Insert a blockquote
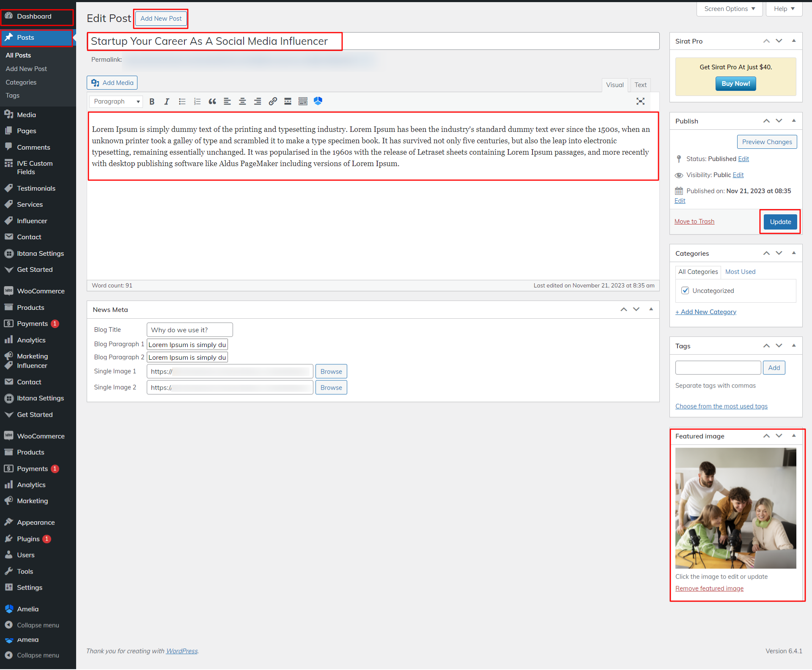 pyautogui.click(x=212, y=101)
